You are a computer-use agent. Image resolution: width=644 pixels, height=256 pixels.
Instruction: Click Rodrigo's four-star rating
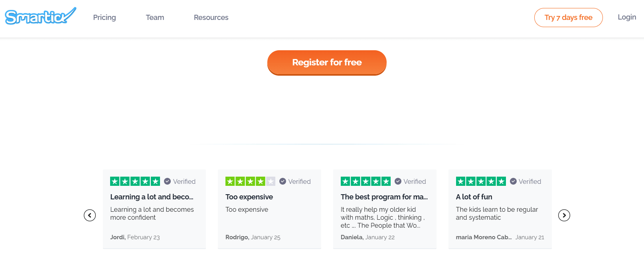pyautogui.click(x=250, y=181)
